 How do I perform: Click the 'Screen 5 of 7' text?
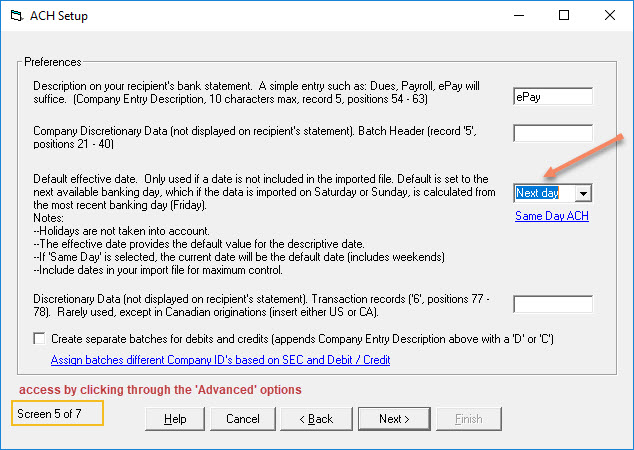tap(49, 414)
